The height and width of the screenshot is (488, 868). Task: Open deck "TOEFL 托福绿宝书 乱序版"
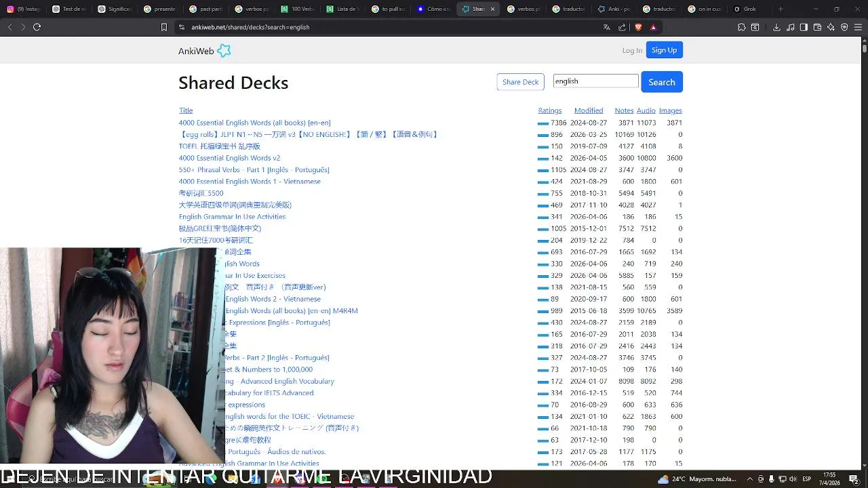click(x=219, y=146)
